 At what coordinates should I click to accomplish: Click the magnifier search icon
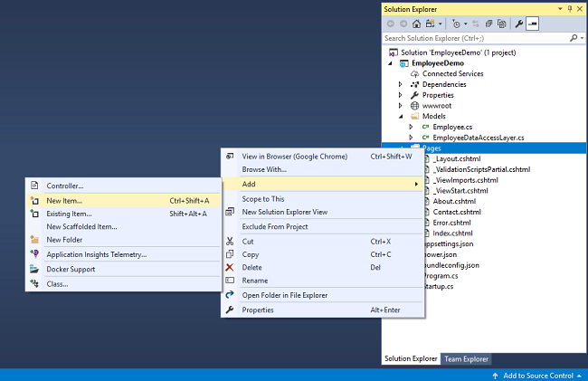(574, 38)
